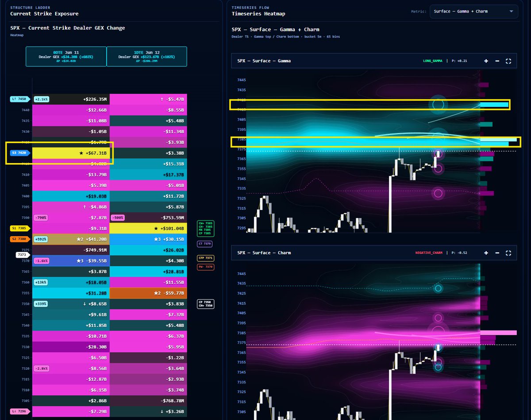Click the -$768.78M cell
The width and height of the screenshot is (531, 420).
[x=148, y=401]
